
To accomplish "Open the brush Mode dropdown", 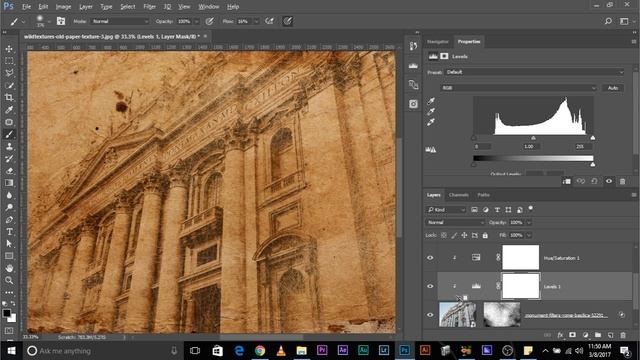I will (120, 21).
